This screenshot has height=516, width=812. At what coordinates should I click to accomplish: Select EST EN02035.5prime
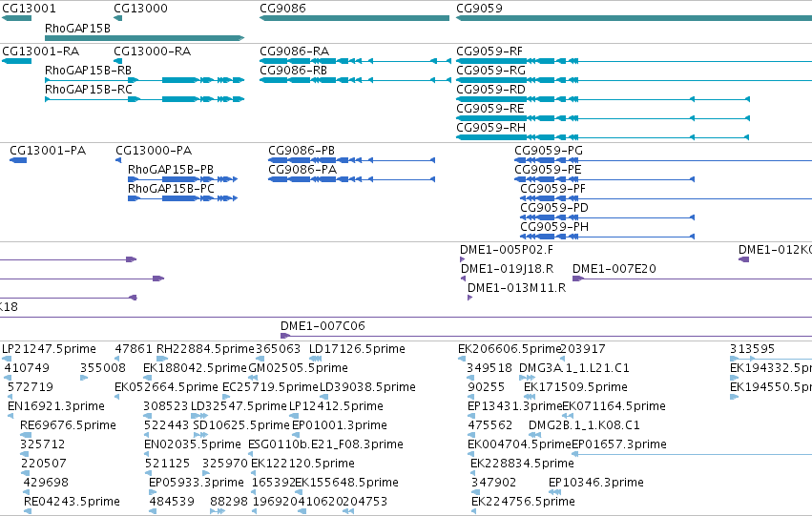[x=193, y=444]
